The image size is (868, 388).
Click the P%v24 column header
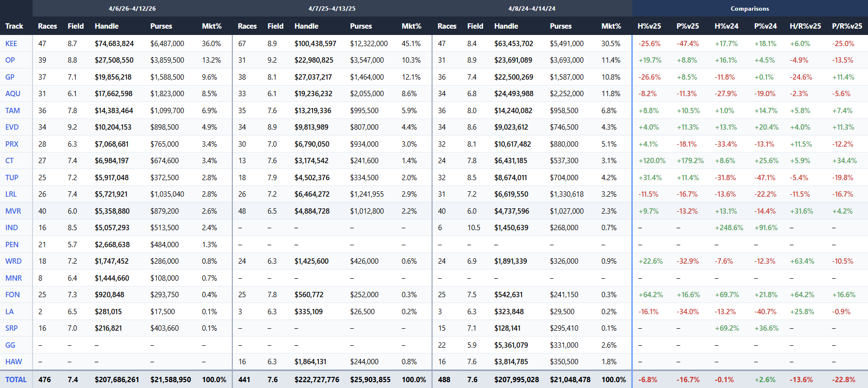click(x=765, y=26)
